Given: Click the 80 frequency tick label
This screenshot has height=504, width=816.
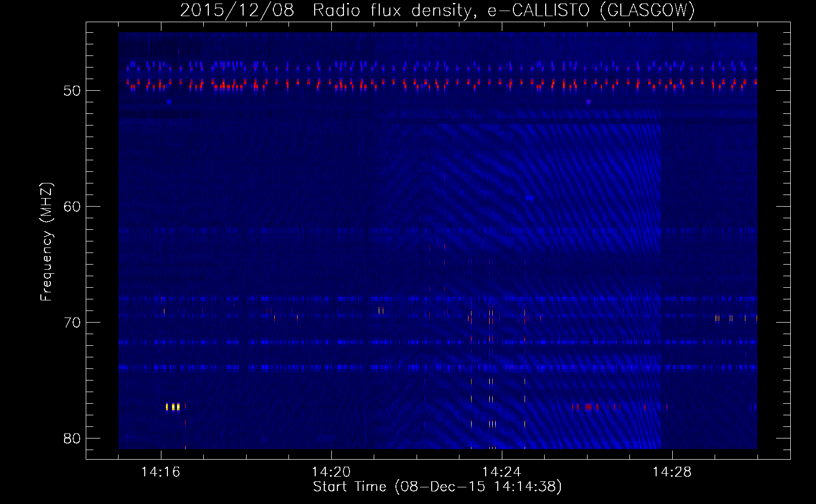Looking at the screenshot, I should click(72, 438).
